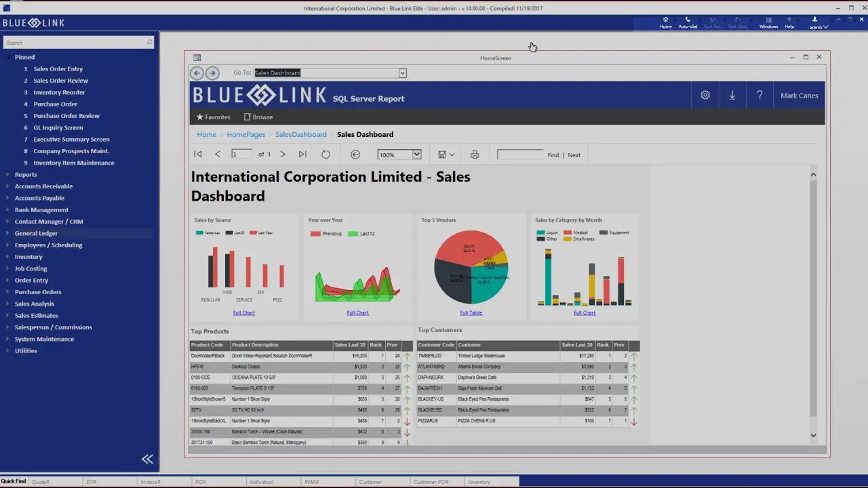Screen dimensions: 868x488
Task: Click the Auto-dial phone icon
Action: point(687,20)
